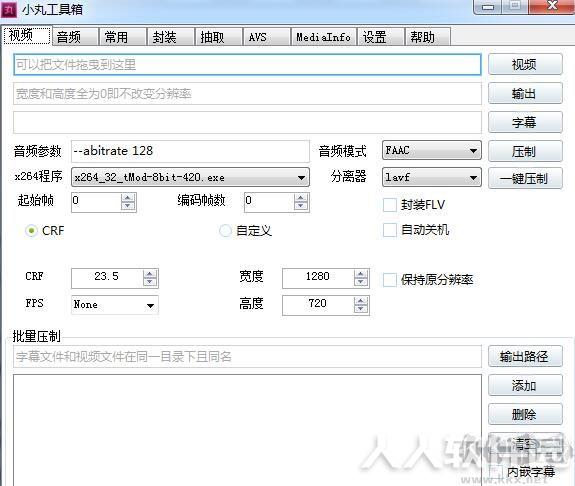Click the output path field below video field

pos(248,94)
